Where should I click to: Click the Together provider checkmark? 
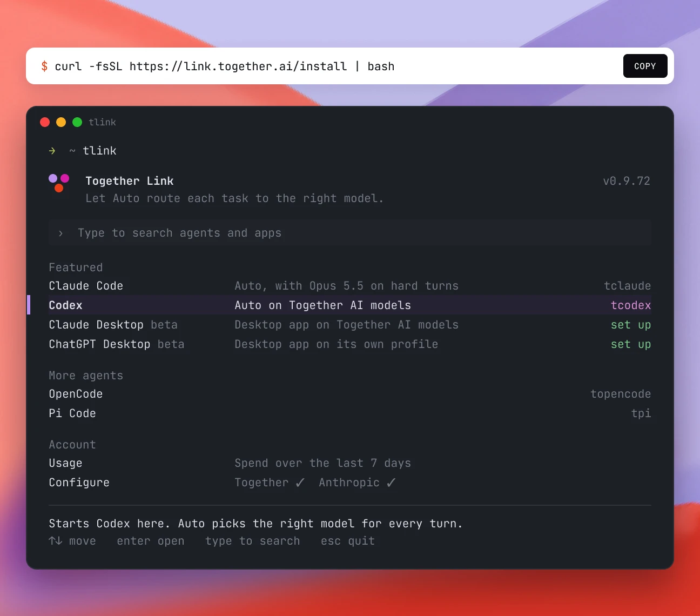pos(300,483)
